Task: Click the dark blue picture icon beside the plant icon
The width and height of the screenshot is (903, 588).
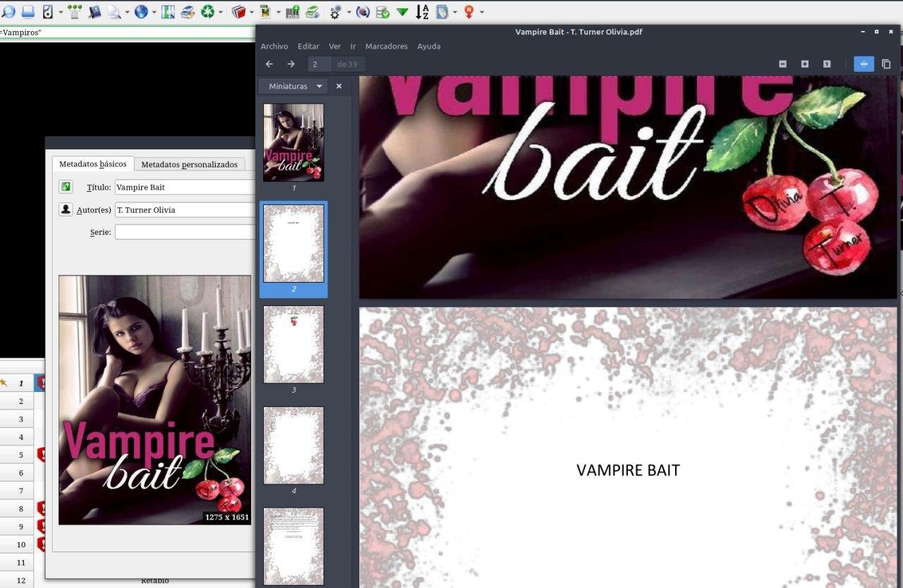Action: [95, 11]
